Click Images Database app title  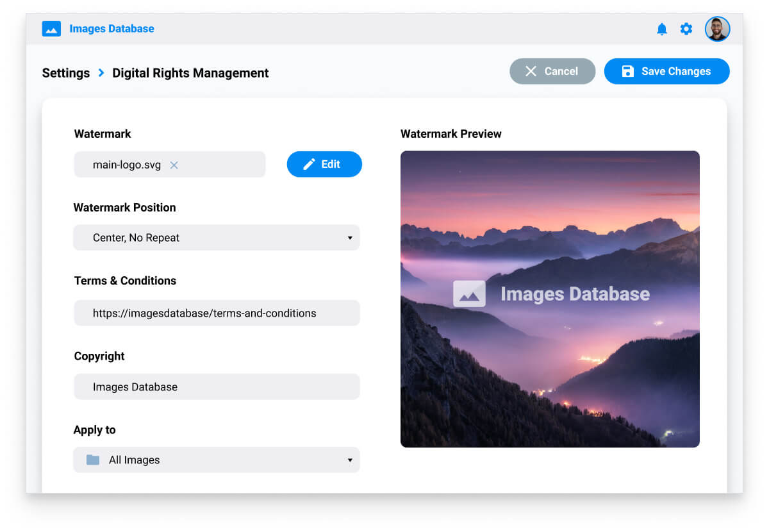coord(112,29)
